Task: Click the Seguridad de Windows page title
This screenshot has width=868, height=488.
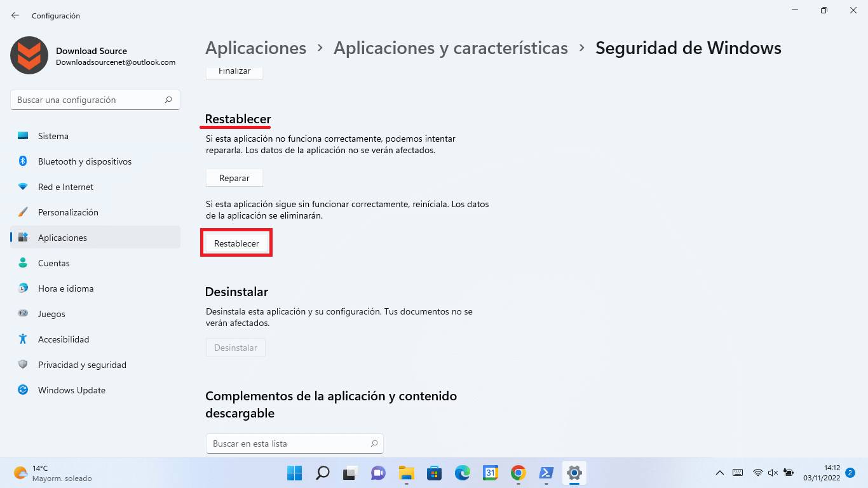Action: point(688,48)
